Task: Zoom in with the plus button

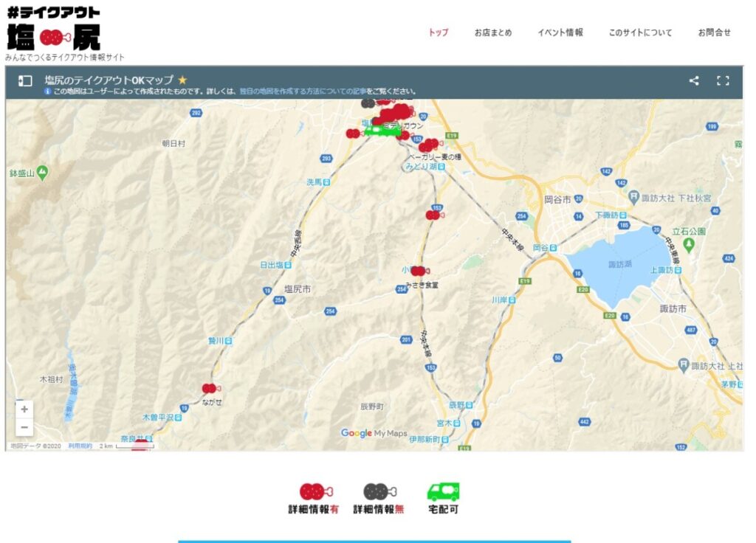Action: pos(24,409)
